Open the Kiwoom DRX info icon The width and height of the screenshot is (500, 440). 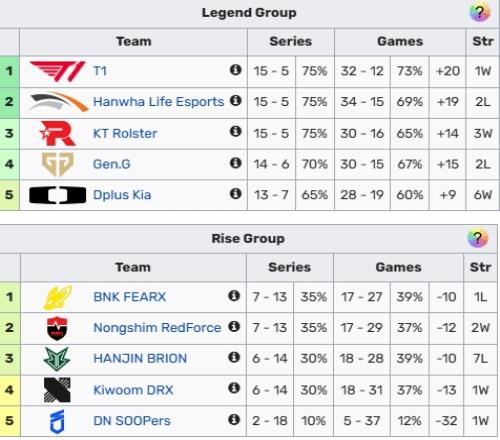(234, 388)
